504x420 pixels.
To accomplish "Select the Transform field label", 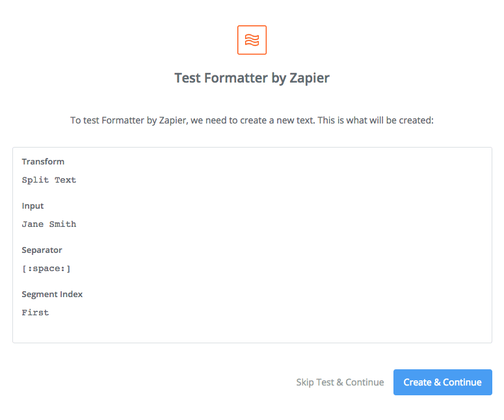I will coord(43,161).
